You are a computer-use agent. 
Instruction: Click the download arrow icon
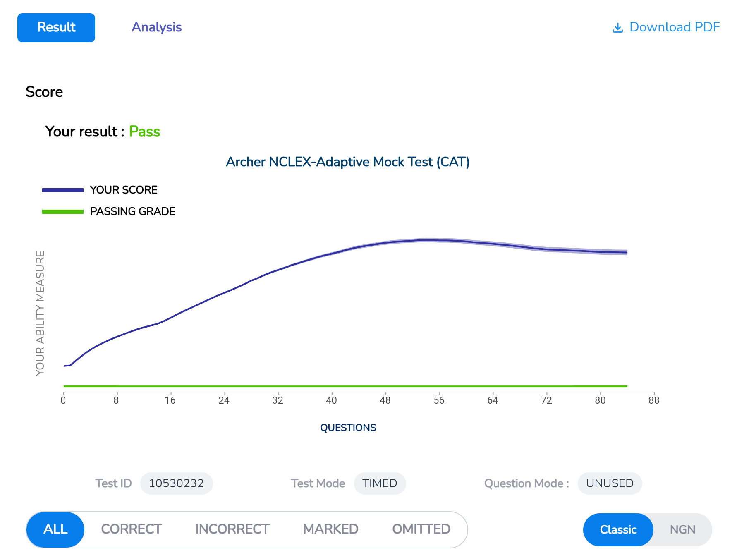(x=617, y=28)
